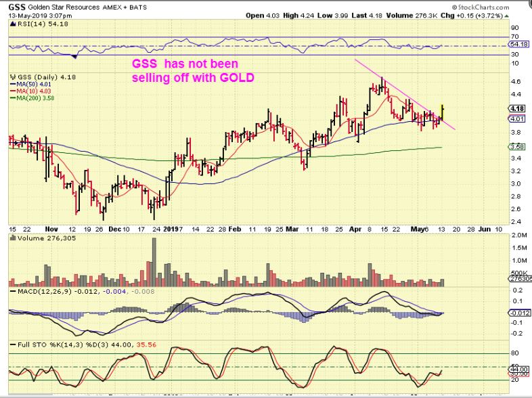Click the RSI(14) legend icon
This screenshot has width=532, height=398.
[12, 24]
